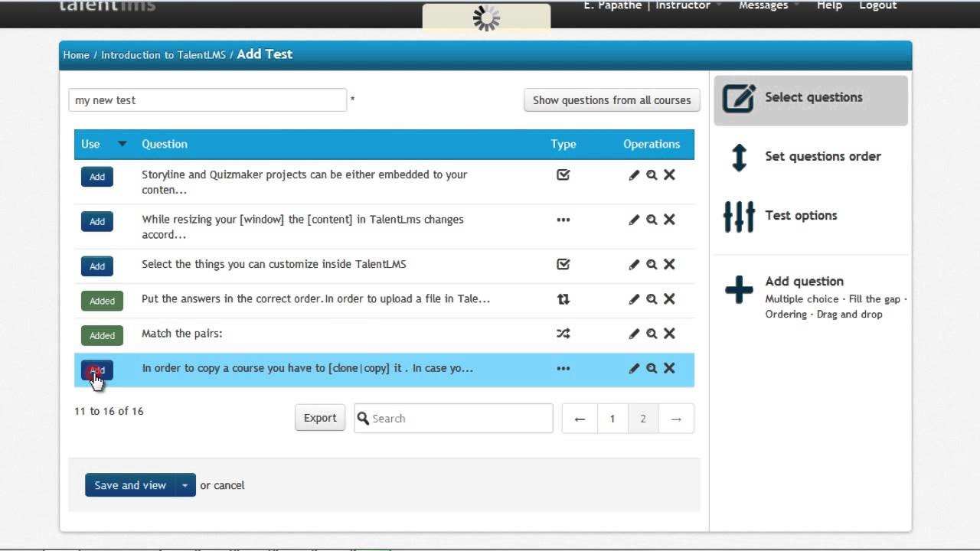Add 'Select the things you can customize' question
The image size is (980, 551).
pyautogui.click(x=97, y=266)
